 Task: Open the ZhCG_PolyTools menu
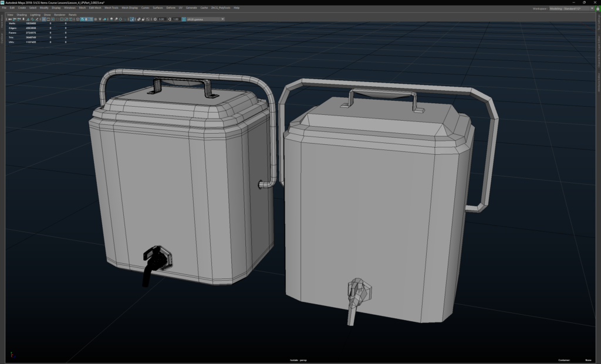coord(221,8)
